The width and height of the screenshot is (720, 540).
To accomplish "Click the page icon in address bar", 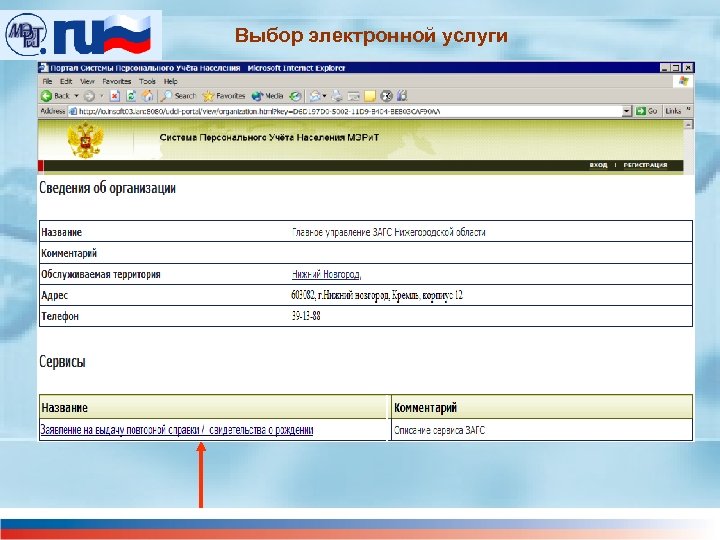I will click(x=73, y=111).
